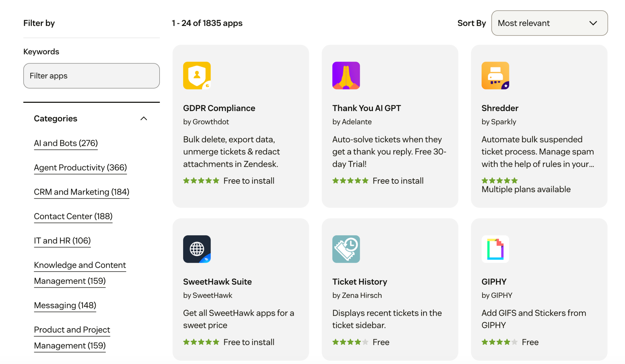
Task: Click the SweetHawk Suite star rating
Action: click(201, 342)
